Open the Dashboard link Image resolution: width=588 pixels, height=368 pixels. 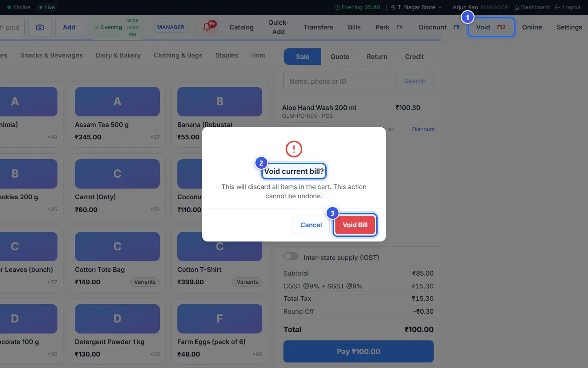click(x=532, y=7)
